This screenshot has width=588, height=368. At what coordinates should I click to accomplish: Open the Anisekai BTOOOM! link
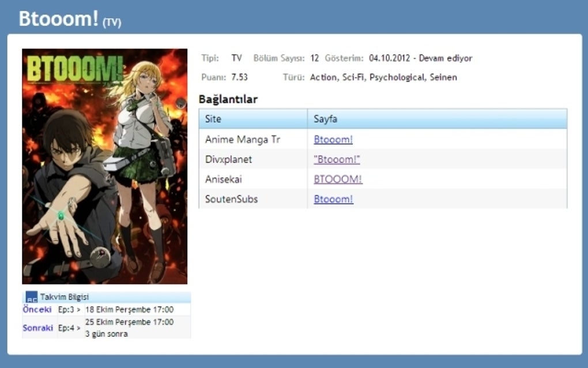pos(337,179)
